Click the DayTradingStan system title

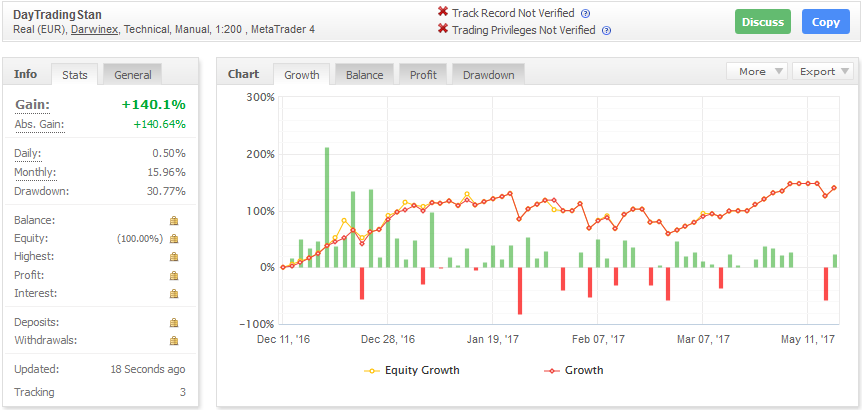tap(57, 15)
